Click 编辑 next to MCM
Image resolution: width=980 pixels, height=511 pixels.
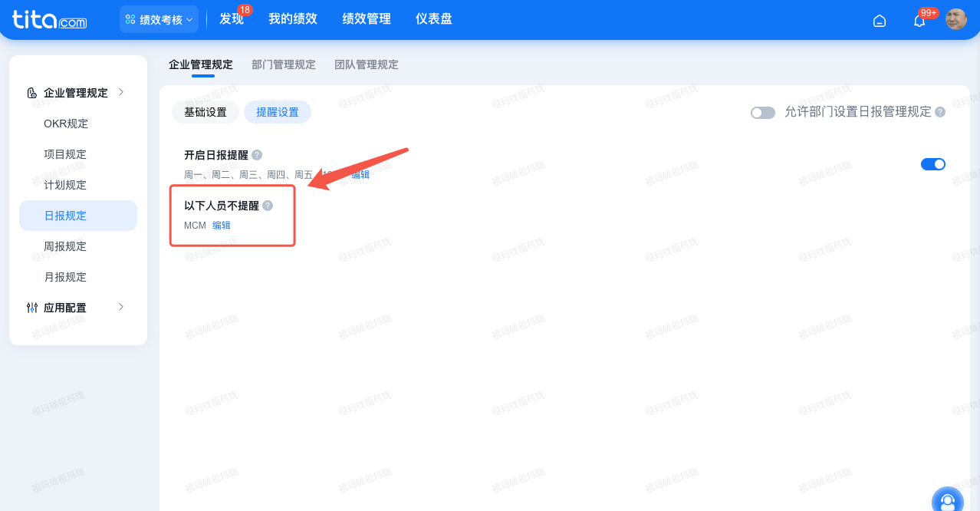(221, 225)
